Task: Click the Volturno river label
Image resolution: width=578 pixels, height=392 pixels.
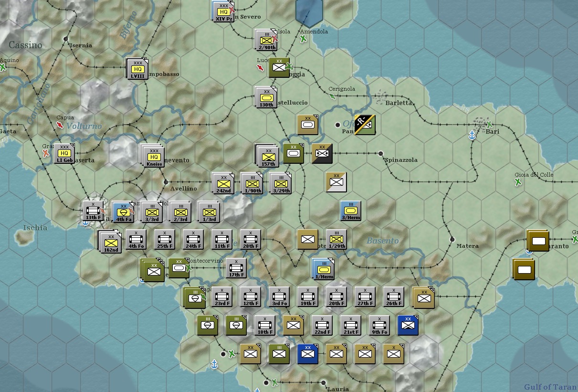Action: (x=84, y=126)
